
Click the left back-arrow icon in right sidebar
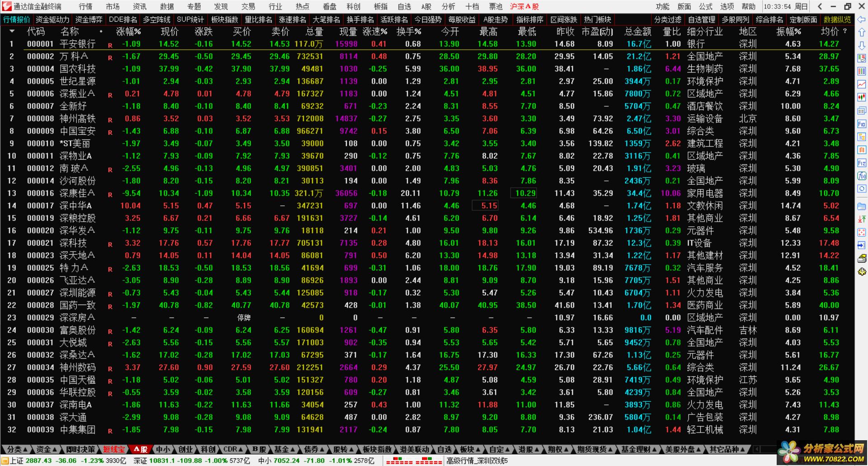tap(862, 20)
